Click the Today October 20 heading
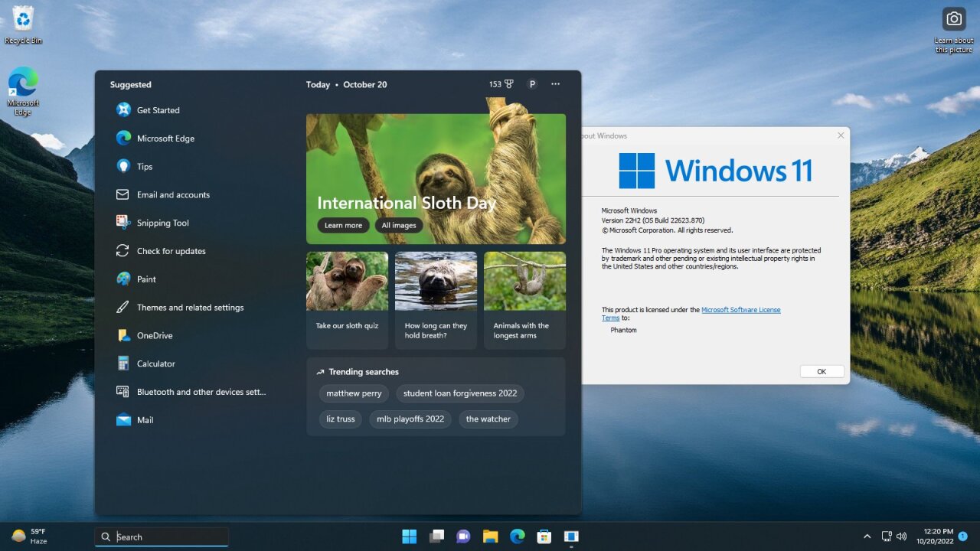This screenshot has height=551, width=980. 347,85
